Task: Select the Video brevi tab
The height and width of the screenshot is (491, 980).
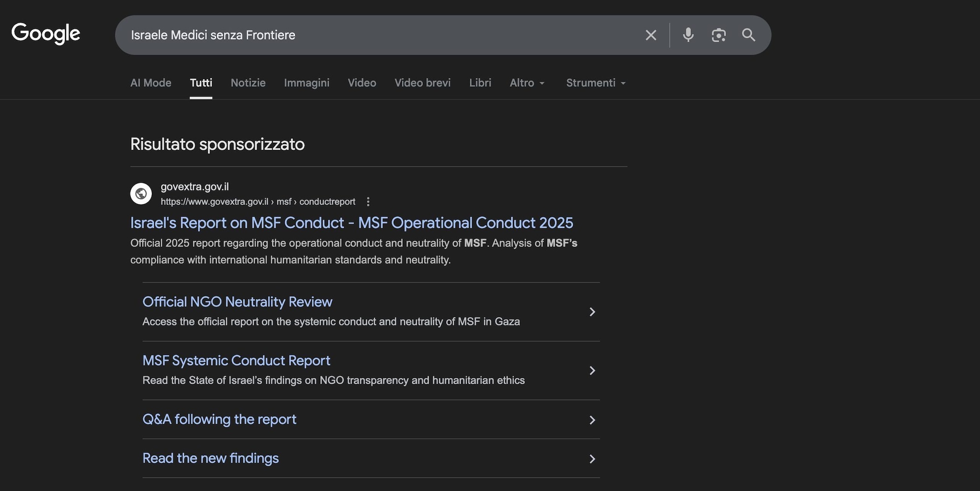Action: click(x=423, y=83)
